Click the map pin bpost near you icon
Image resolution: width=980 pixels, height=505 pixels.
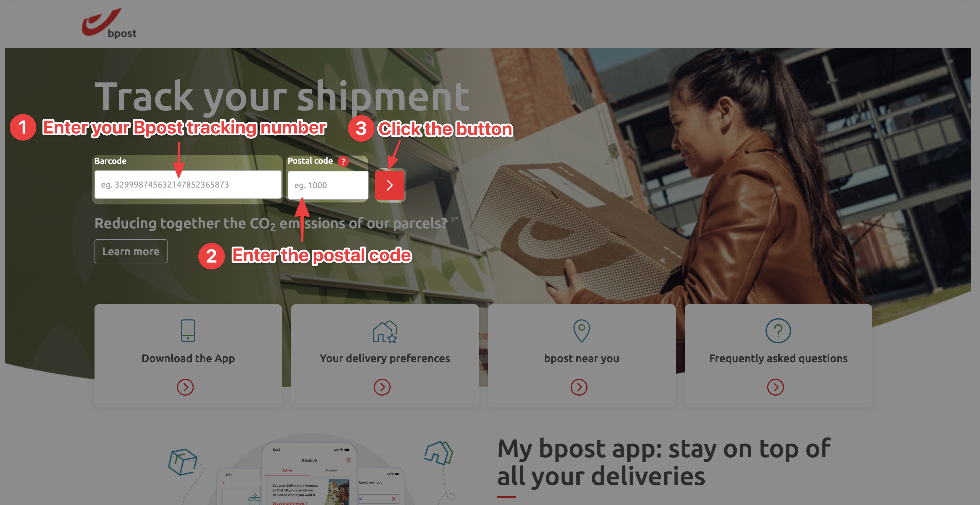581,330
